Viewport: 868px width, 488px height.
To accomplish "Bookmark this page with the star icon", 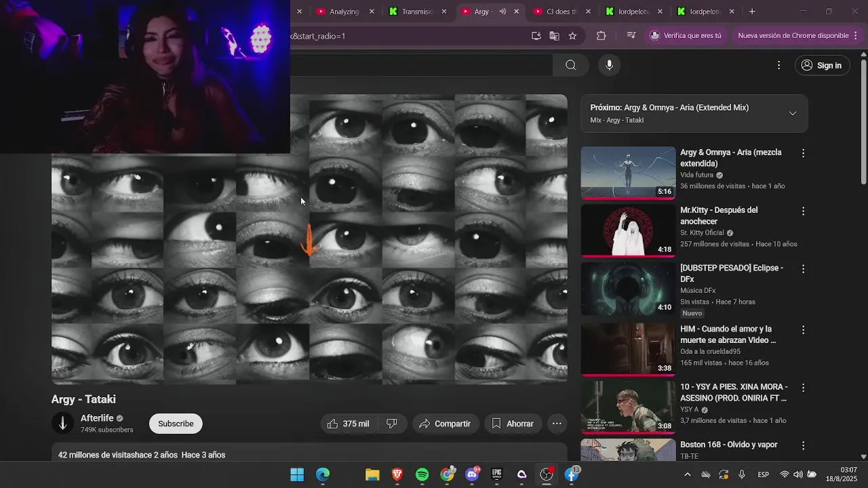I will pos(573,35).
